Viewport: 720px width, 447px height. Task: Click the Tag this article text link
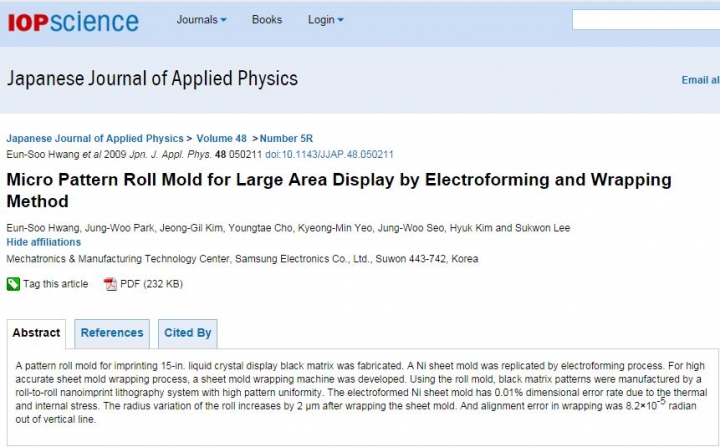(56, 284)
